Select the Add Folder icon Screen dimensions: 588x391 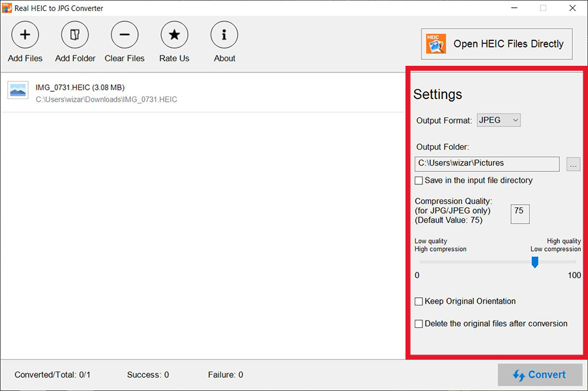click(x=75, y=35)
